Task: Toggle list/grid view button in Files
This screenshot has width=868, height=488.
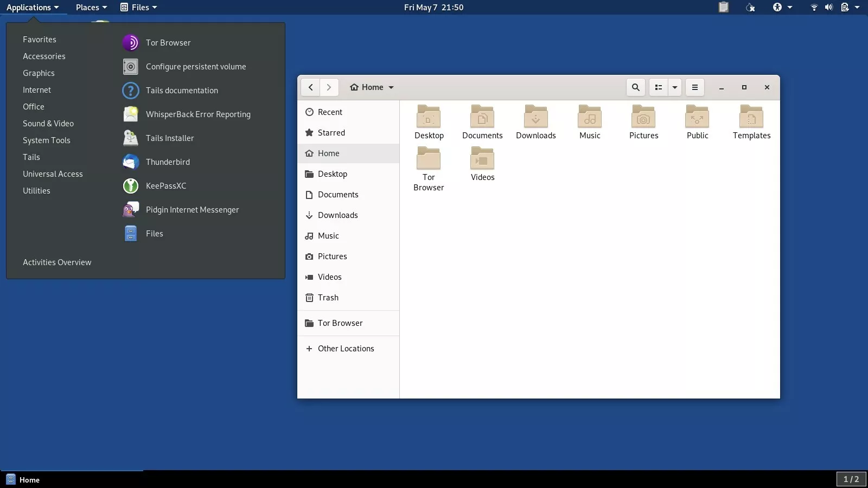Action: 659,87
